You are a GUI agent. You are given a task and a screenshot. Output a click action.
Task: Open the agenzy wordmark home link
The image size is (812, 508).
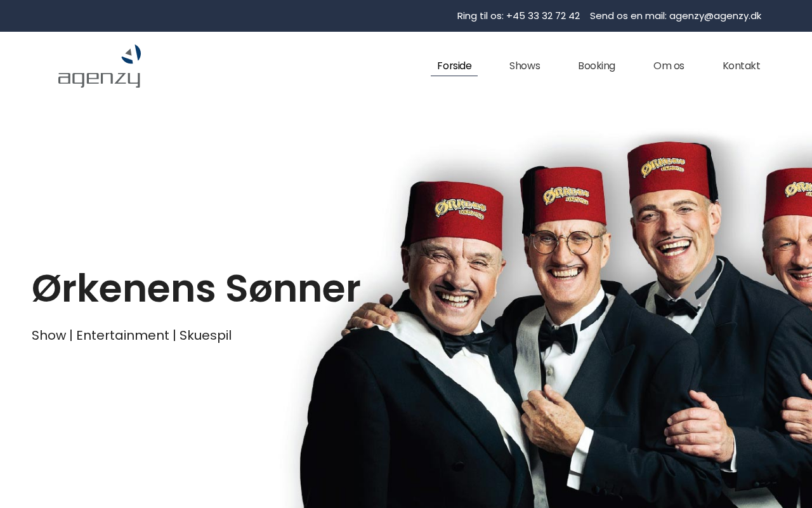click(99, 79)
